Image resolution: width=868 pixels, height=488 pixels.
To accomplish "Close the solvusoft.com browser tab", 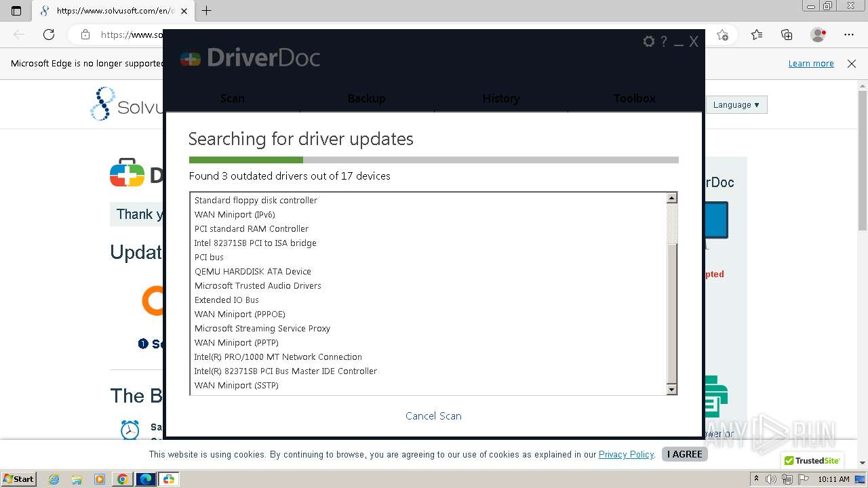I will 184,11.
